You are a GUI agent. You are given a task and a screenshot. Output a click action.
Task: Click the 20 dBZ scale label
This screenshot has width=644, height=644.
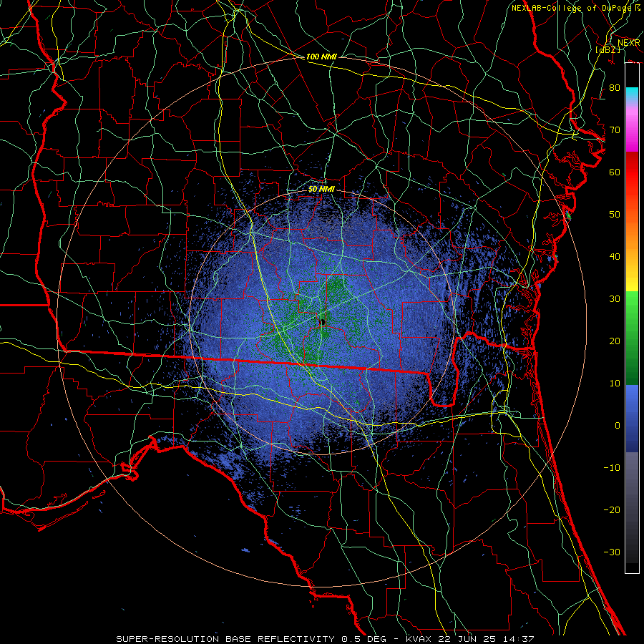point(615,341)
